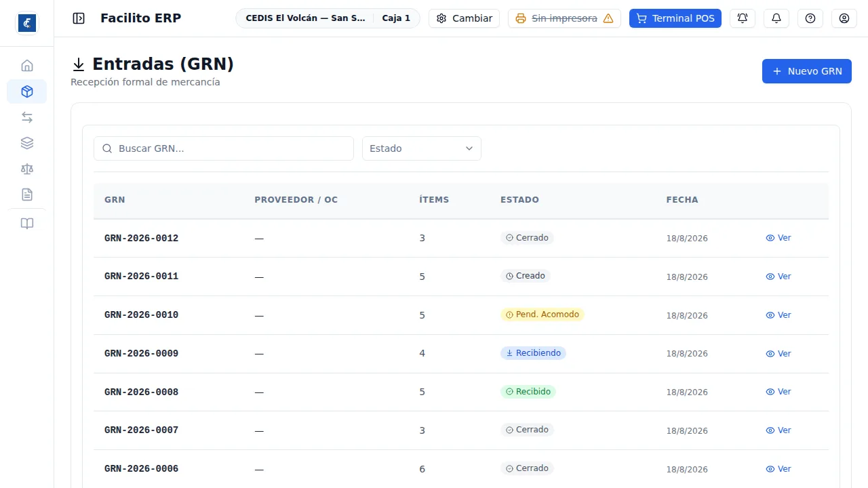Click the Facilito ERP logo icon
868x488 pixels.
click(x=27, y=23)
